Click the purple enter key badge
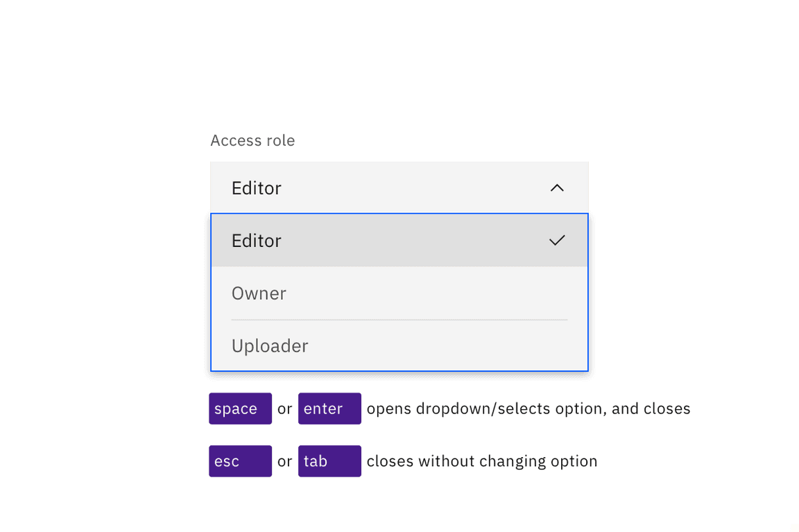799x532 pixels. pos(330,409)
